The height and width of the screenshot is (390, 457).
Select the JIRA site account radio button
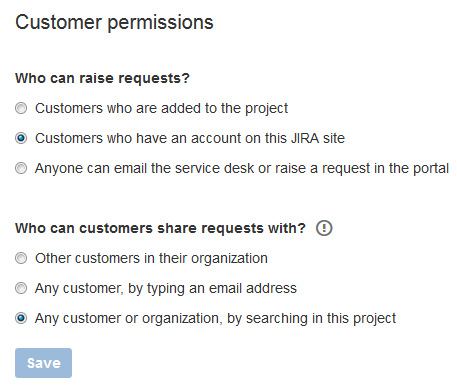click(21, 138)
